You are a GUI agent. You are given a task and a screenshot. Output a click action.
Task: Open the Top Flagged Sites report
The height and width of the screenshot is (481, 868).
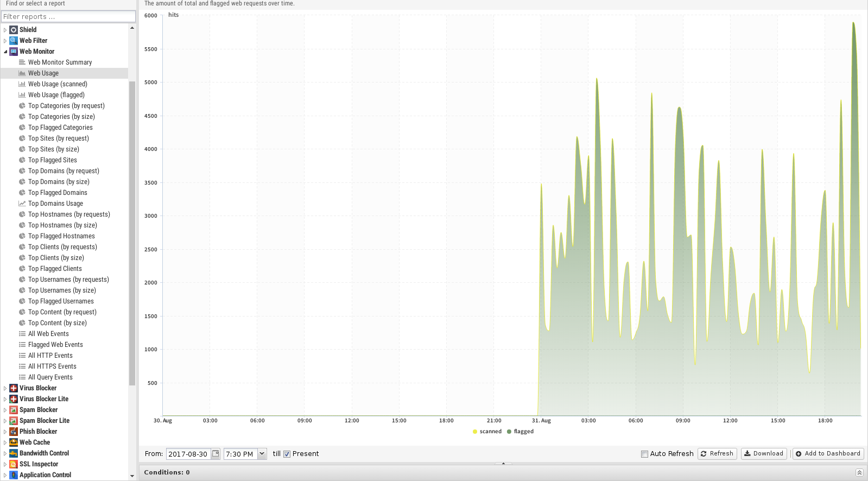point(52,160)
